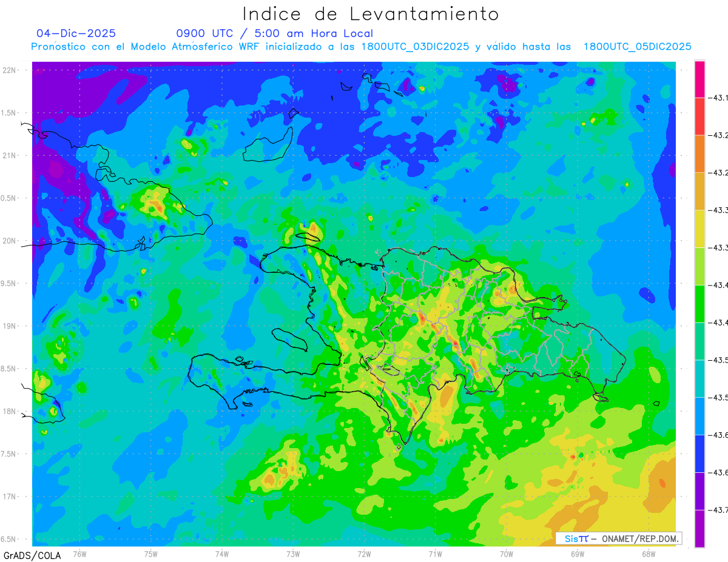Click the '19N' latitude label
This screenshot has height=562, width=728.
9,326
